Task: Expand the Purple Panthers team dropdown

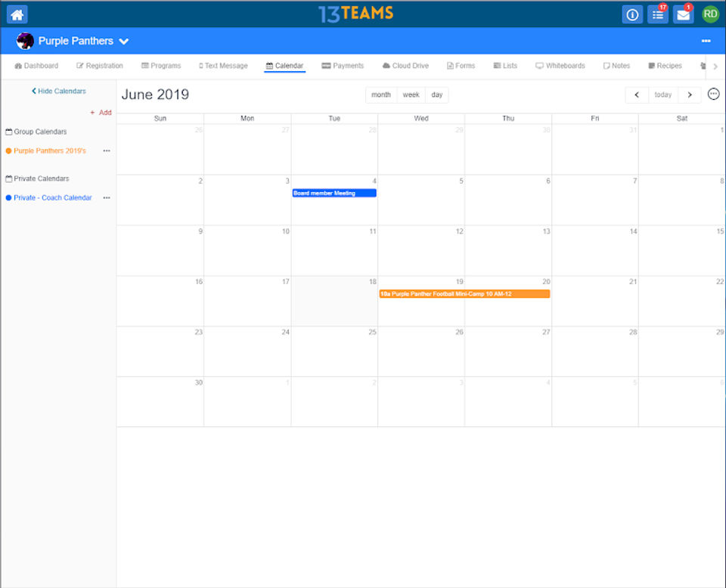Action: coord(123,41)
